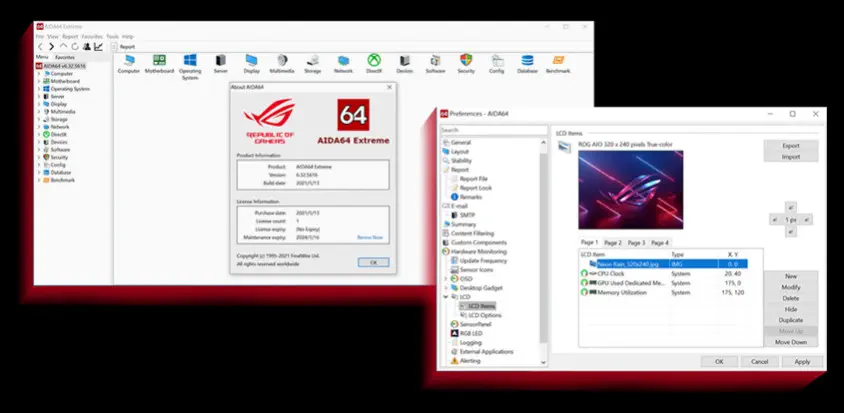Click the DirectX Xbox icon
Screen dimensions: 844x413
tap(374, 60)
